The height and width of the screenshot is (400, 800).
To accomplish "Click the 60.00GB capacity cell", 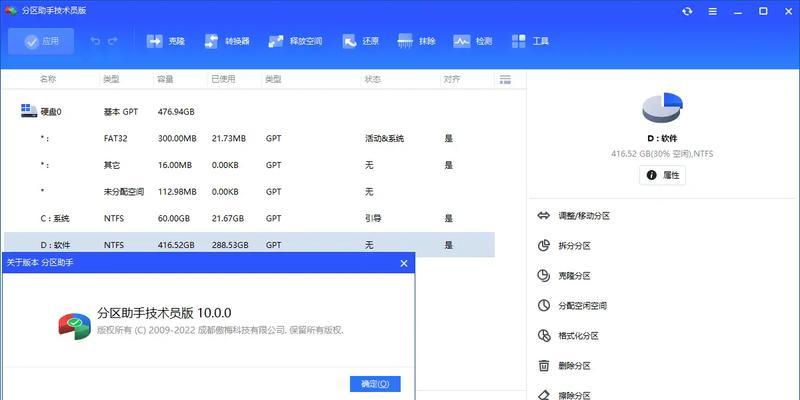I will click(174, 218).
